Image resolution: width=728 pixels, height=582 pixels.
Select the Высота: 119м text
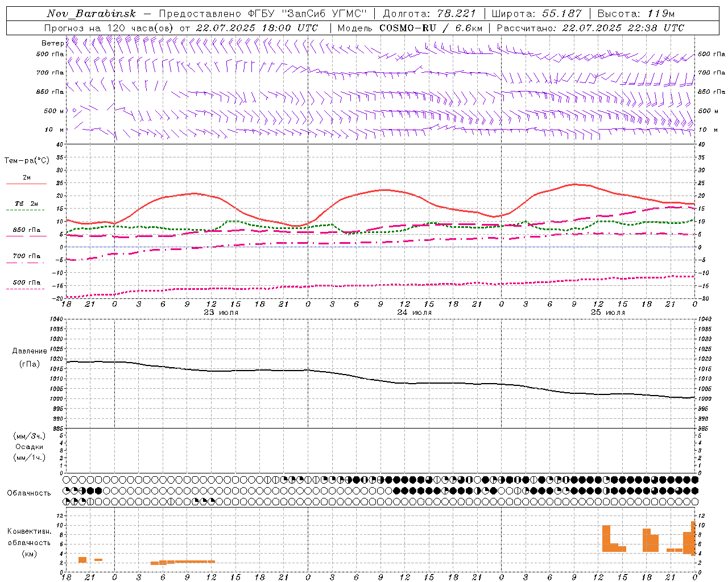[636, 14]
